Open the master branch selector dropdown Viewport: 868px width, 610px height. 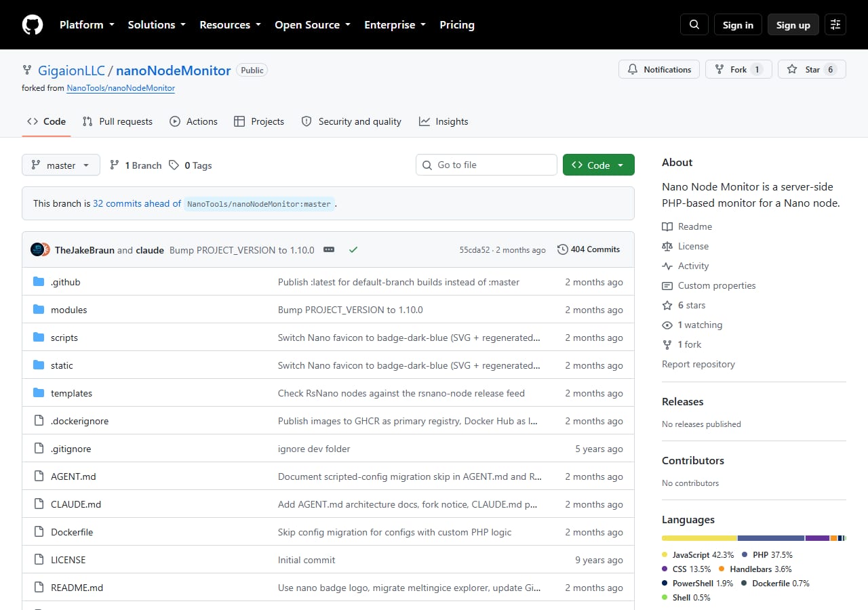point(61,165)
